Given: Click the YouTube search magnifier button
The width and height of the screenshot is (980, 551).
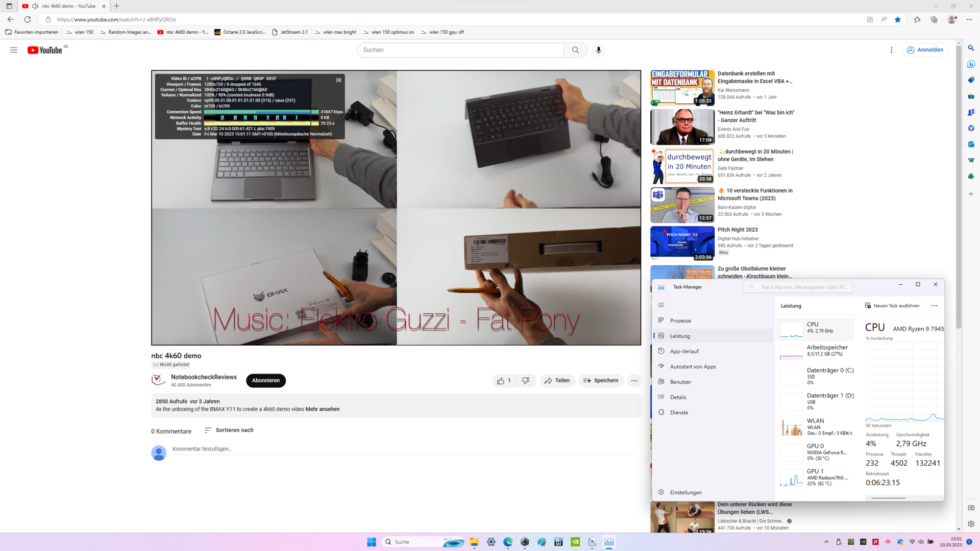Looking at the screenshot, I should [575, 50].
